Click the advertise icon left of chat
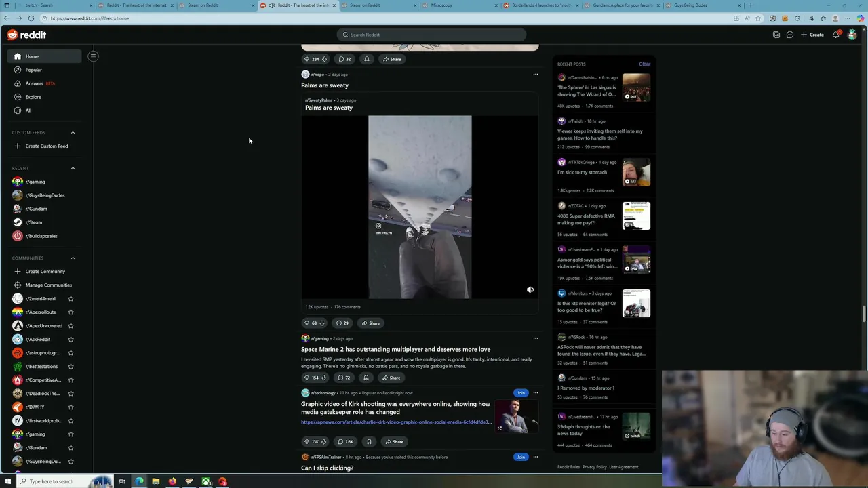This screenshot has width=868, height=488. pos(776,35)
